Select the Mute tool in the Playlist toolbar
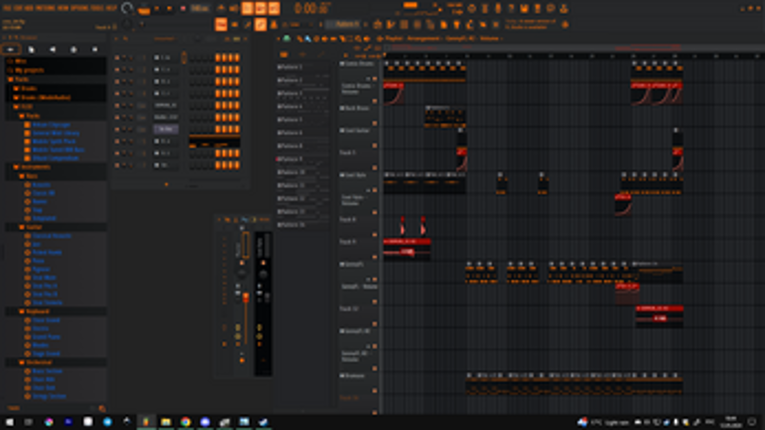765x430 pixels. (324, 39)
